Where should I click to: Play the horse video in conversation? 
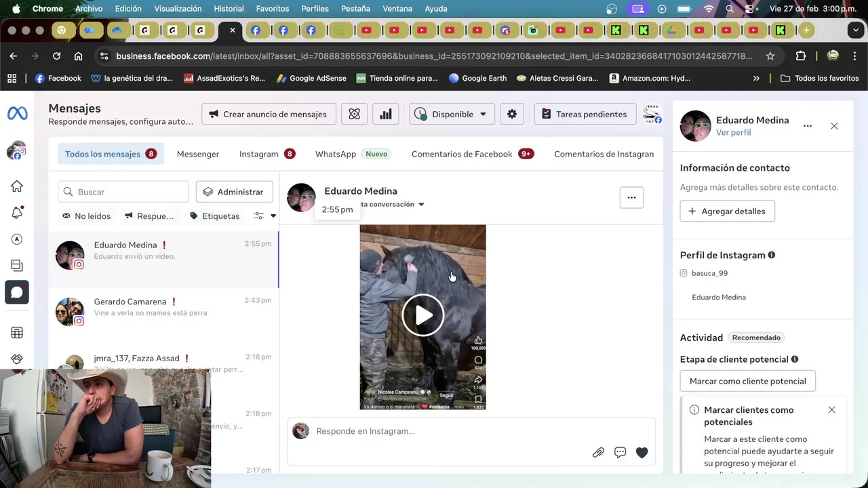click(x=422, y=315)
